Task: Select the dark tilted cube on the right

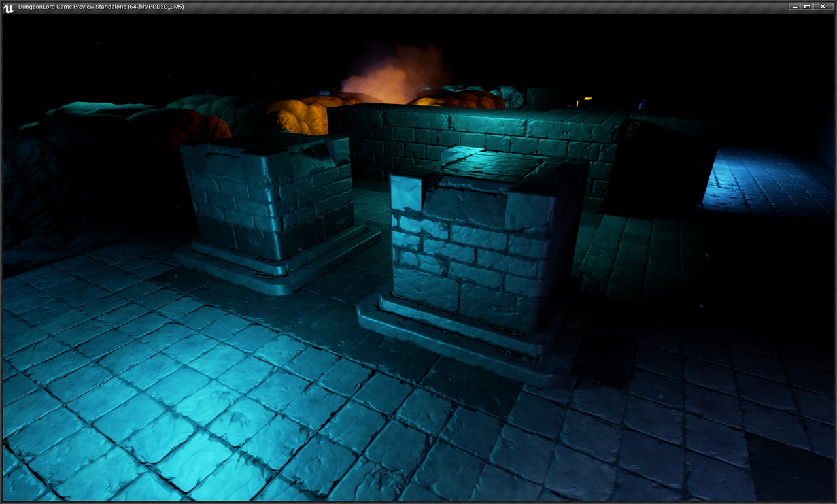Action: point(660,167)
